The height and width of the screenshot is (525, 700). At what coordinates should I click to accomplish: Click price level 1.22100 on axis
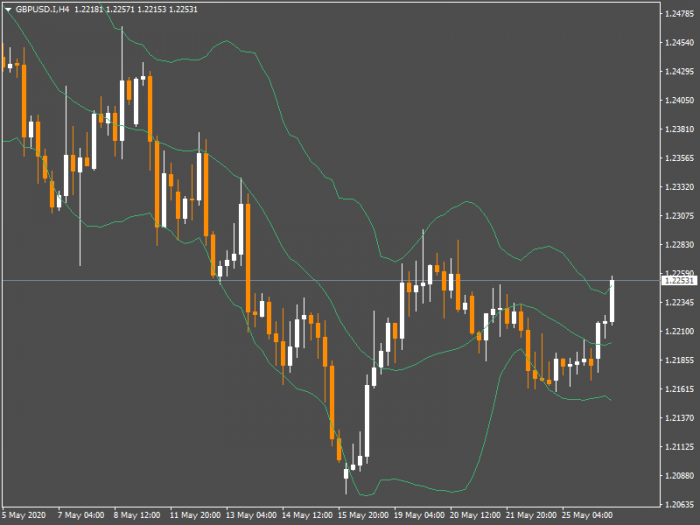click(x=679, y=331)
